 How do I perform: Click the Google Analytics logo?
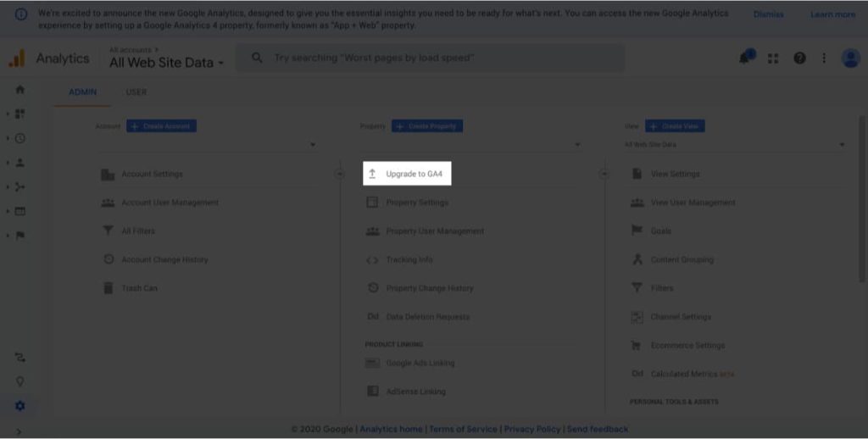pos(17,58)
